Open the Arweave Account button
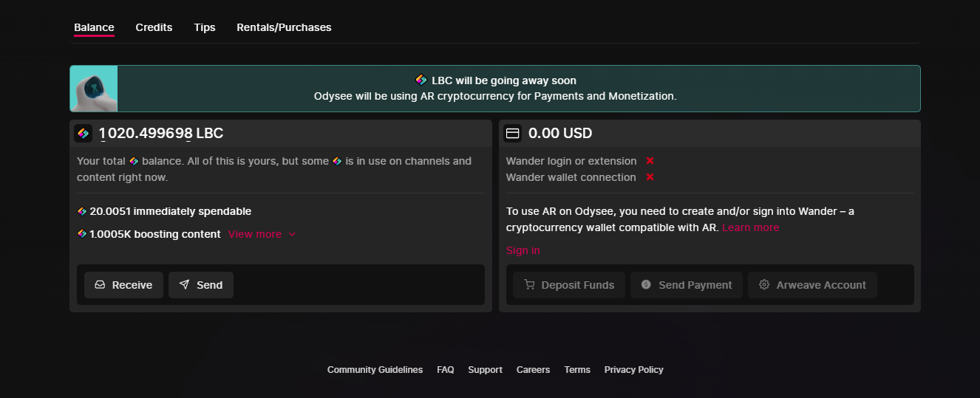The image size is (980, 398). (x=812, y=285)
